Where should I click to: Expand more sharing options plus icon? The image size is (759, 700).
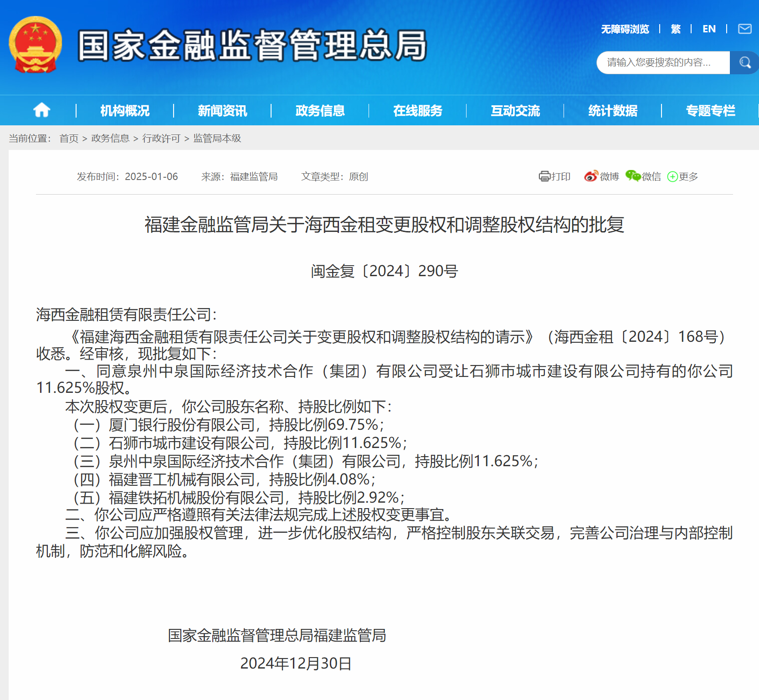pos(672,177)
